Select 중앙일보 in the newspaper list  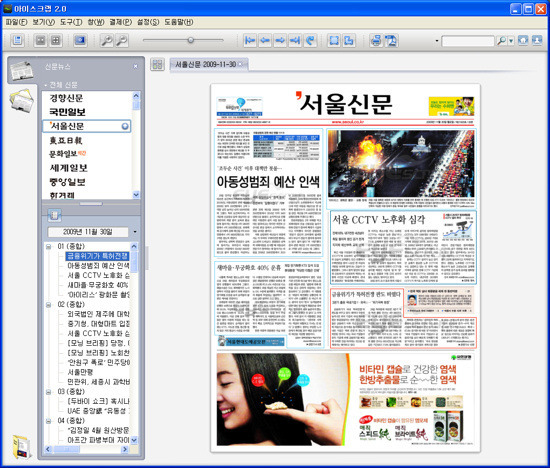67,182
